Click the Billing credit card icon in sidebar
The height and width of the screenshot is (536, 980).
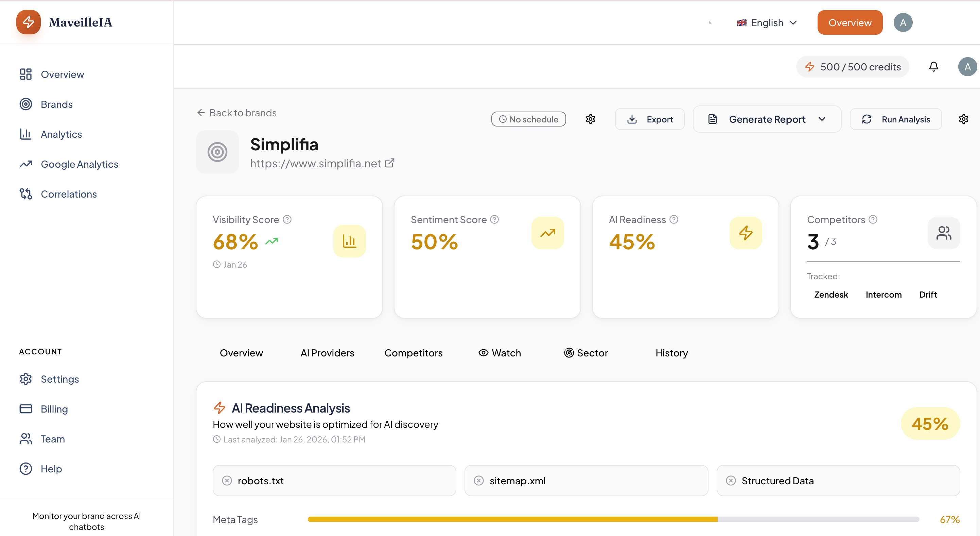click(x=25, y=408)
